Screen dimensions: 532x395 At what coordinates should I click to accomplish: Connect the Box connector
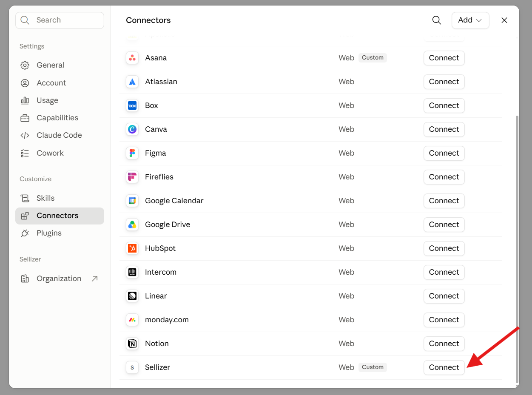pyautogui.click(x=444, y=105)
